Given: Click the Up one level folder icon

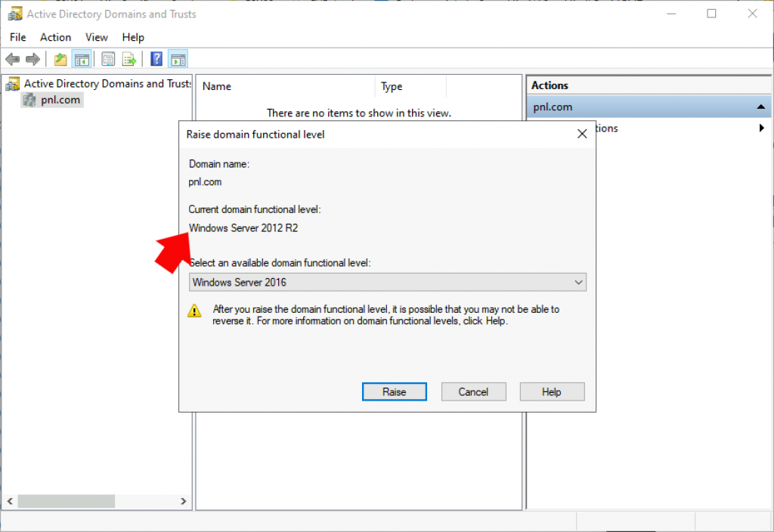Looking at the screenshot, I should pyautogui.click(x=60, y=59).
